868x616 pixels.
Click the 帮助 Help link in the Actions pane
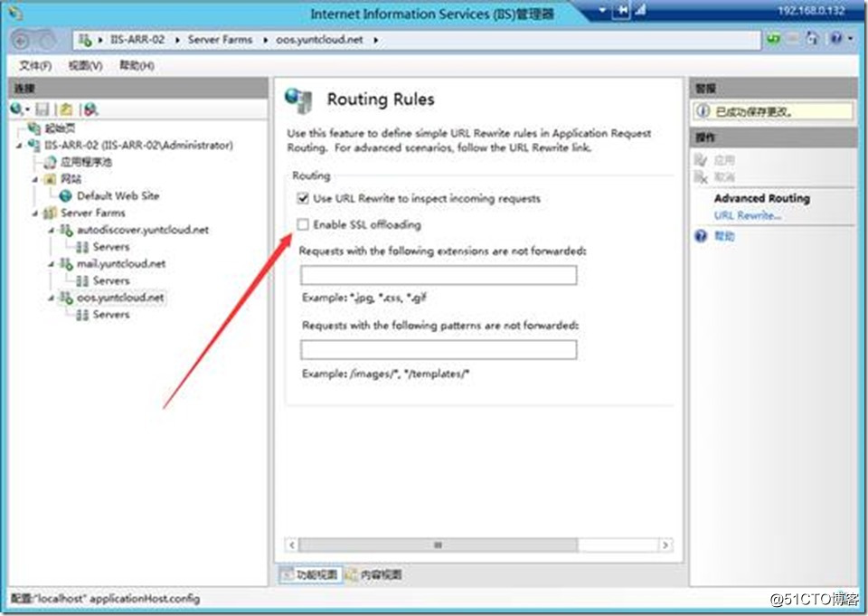(724, 236)
